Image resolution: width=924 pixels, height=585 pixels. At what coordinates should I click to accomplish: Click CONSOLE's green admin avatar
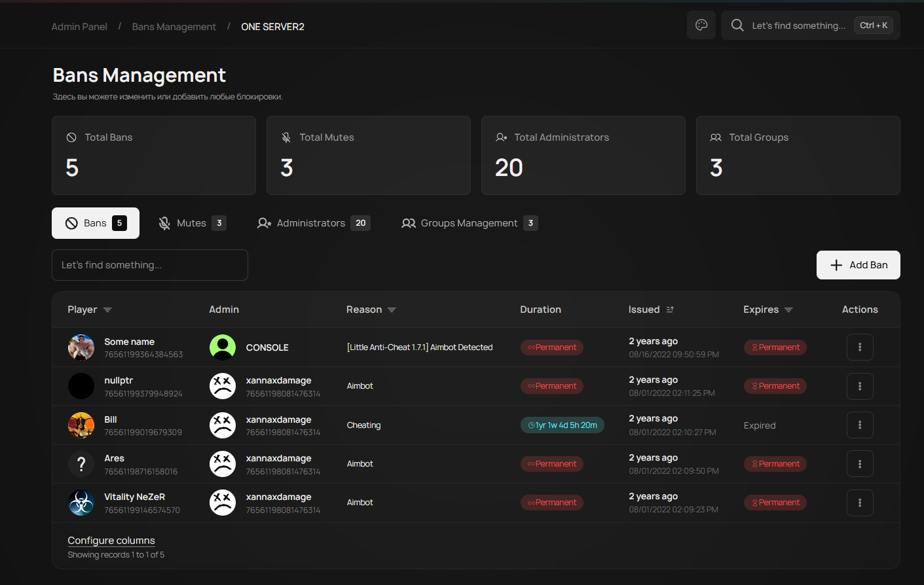pos(223,347)
